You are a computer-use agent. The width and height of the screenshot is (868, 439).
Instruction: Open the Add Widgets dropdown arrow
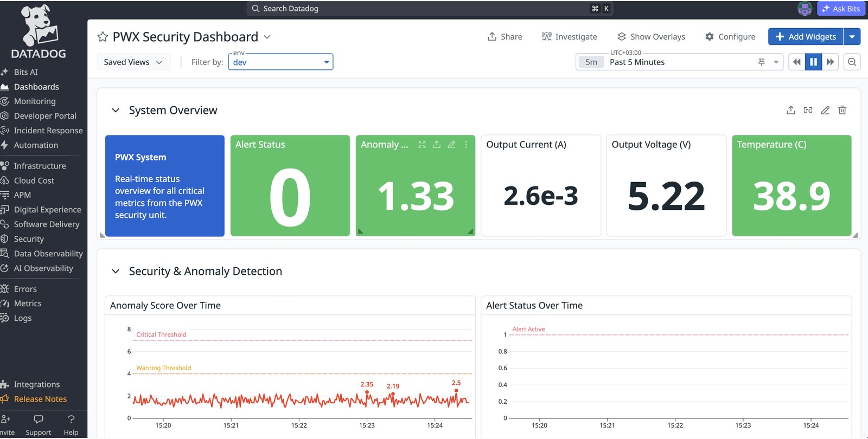852,37
